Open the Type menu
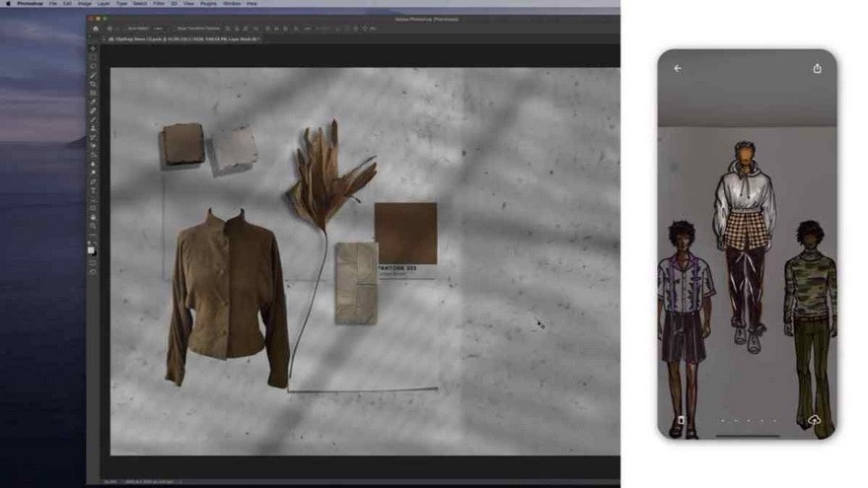Screen dimensions: 868x488 click(121, 3)
